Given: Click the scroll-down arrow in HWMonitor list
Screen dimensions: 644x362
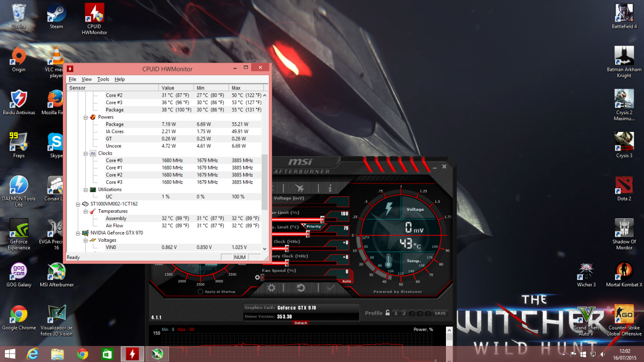Looking at the screenshot, I should [x=264, y=248].
